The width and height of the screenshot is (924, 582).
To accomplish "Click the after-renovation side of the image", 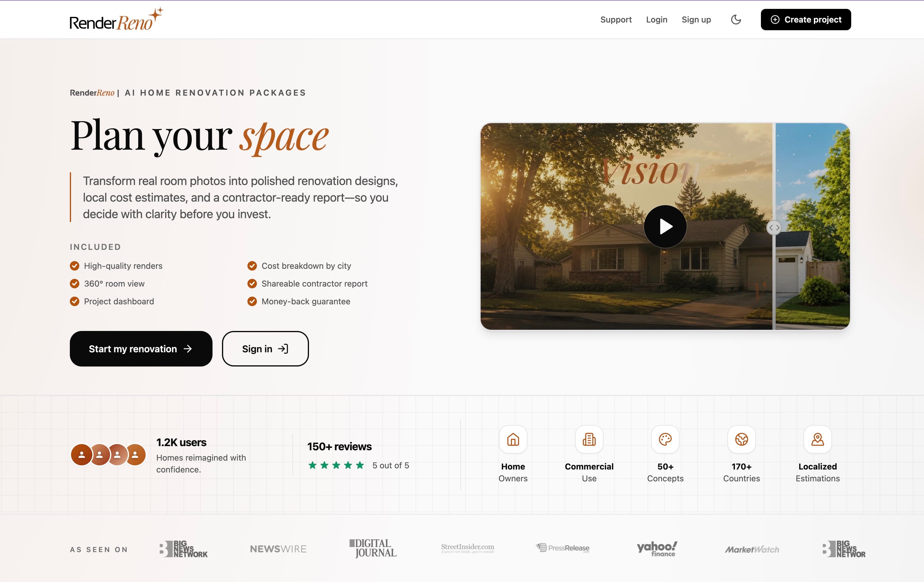I will (812, 226).
